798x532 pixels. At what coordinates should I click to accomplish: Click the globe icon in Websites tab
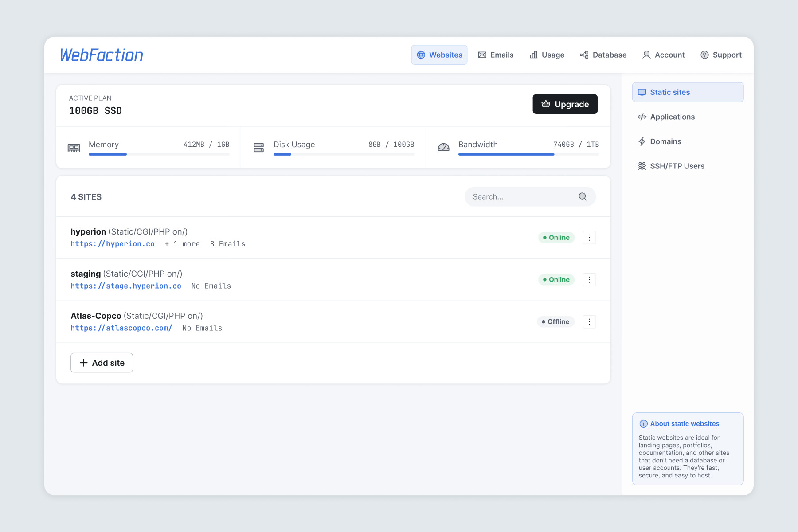click(x=421, y=55)
